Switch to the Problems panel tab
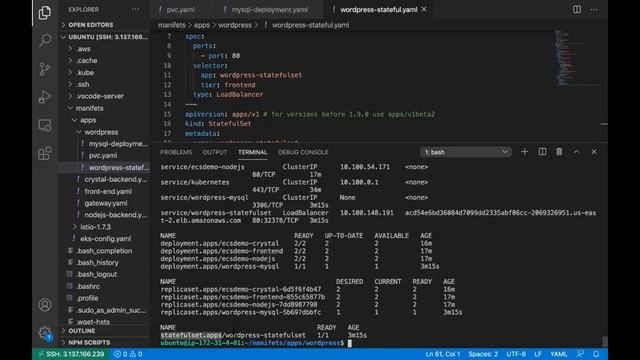640x360 pixels. pos(176,152)
